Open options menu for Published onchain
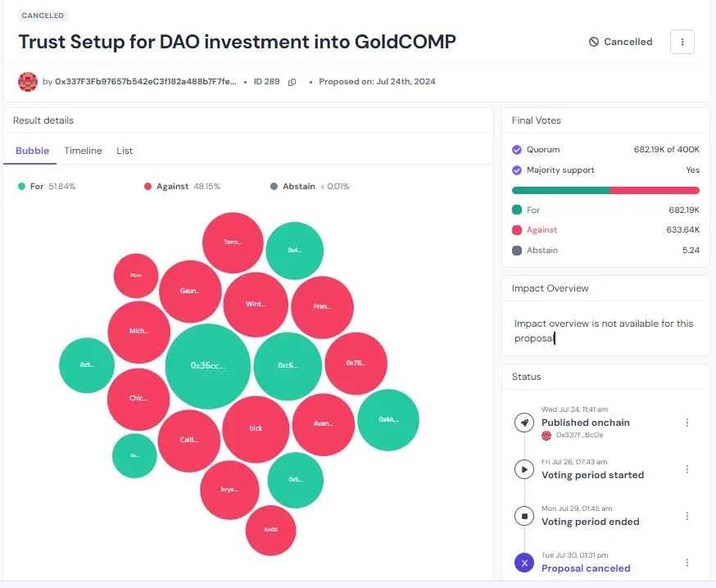The width and height of the screenshot is (716, 588). coord(687,423)
